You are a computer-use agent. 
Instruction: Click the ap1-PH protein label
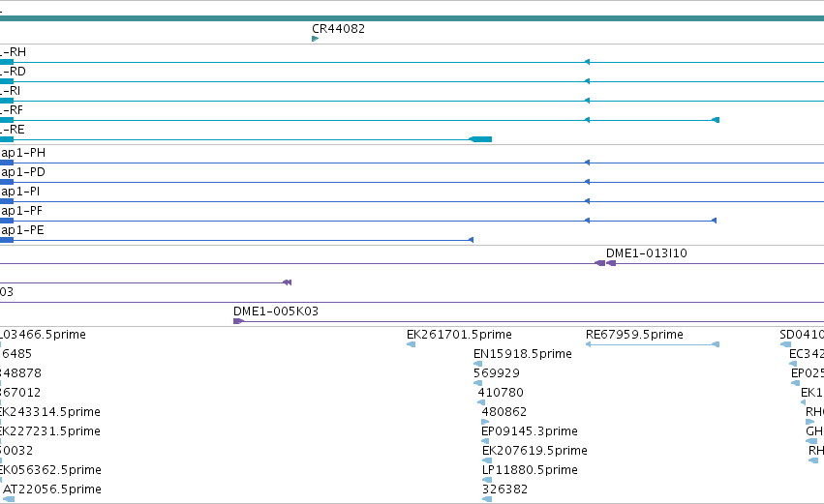tap(23, 153)
